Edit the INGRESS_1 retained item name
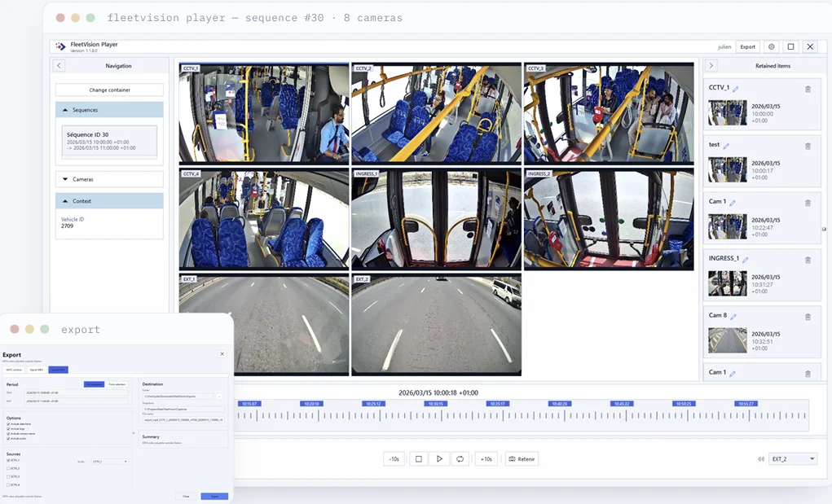 (745, 260)
